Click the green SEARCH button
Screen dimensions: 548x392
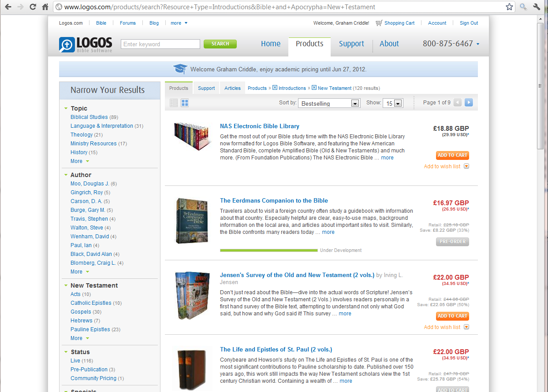(x=220, y=44)
